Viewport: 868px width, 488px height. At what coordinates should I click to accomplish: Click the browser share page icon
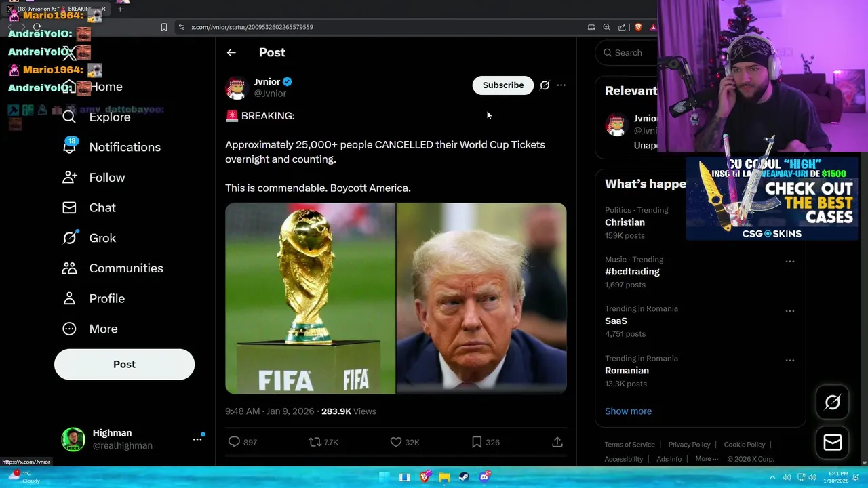[622, 27]
